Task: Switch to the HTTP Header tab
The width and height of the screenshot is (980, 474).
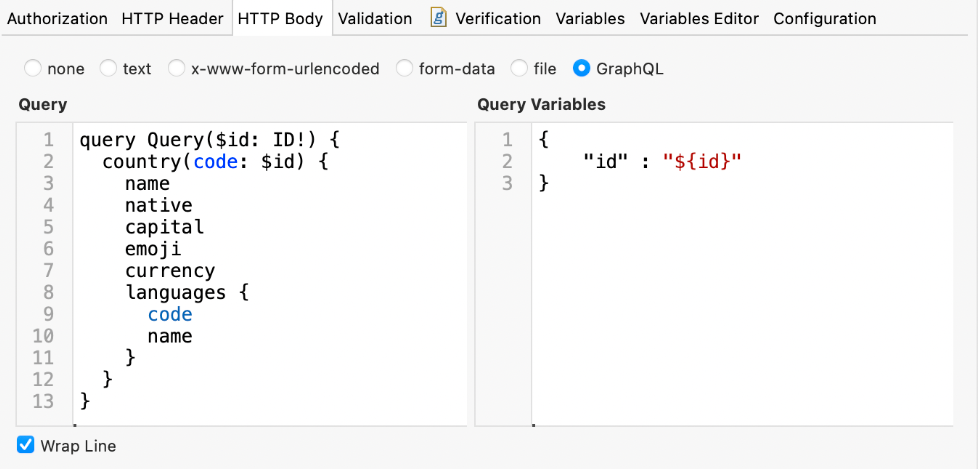Action: click(172, 19)
